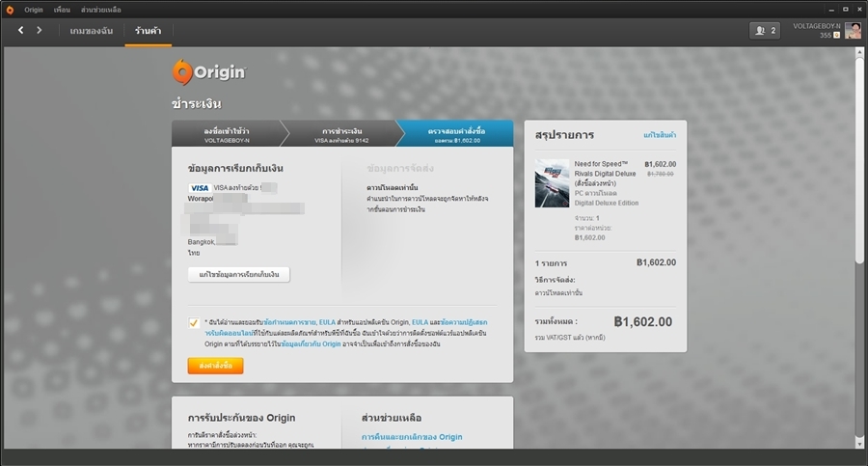Open the ส่วนช่วยเหลือ menu in the title bar

100,10
